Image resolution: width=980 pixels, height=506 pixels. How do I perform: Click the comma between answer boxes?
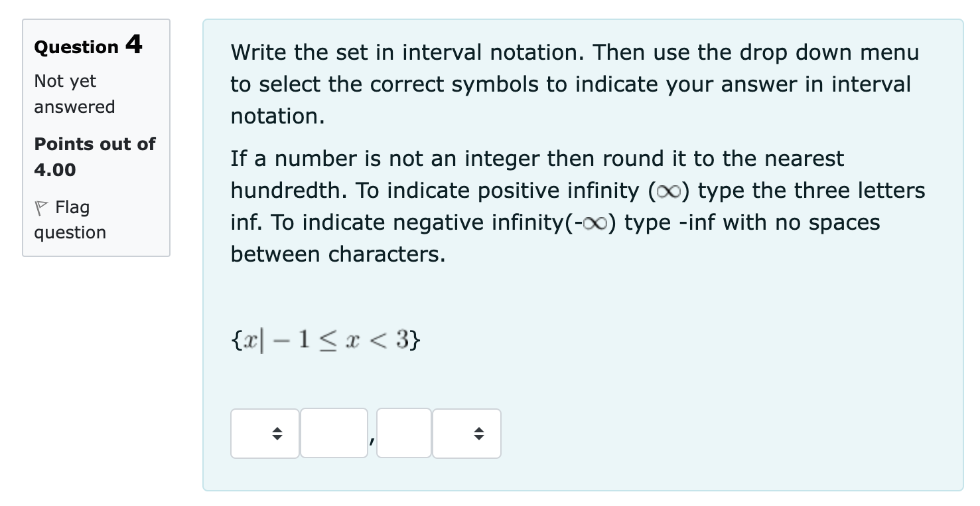(x=372, y=440)
